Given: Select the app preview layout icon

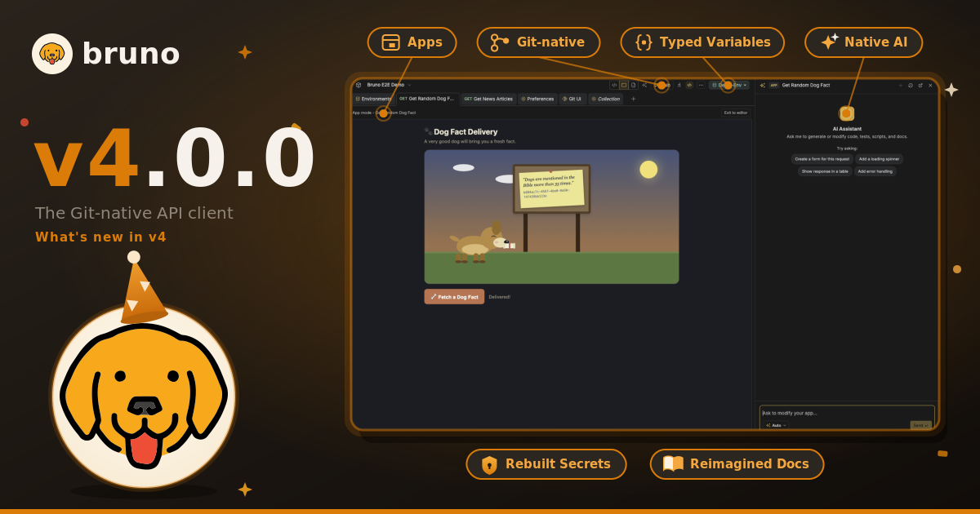Looking at the screenshot, I should [624, 85].
